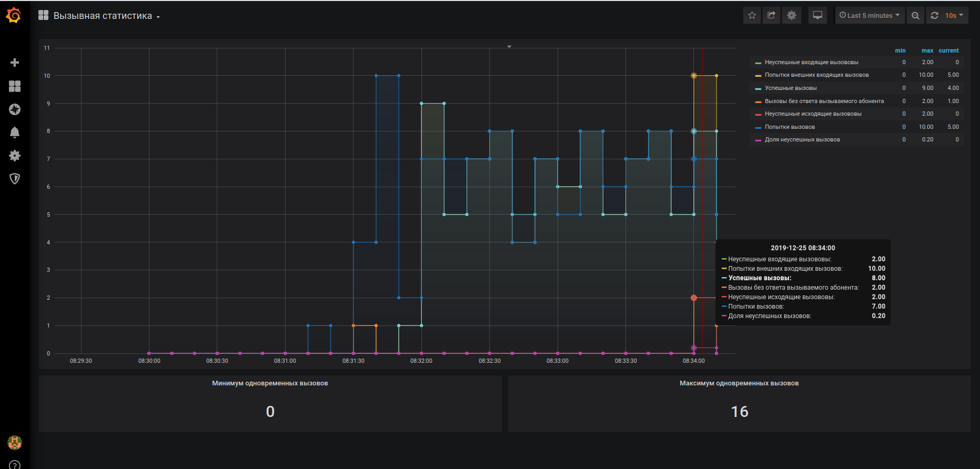Open the Create plus menu in sidebar

tap(15, 63)
